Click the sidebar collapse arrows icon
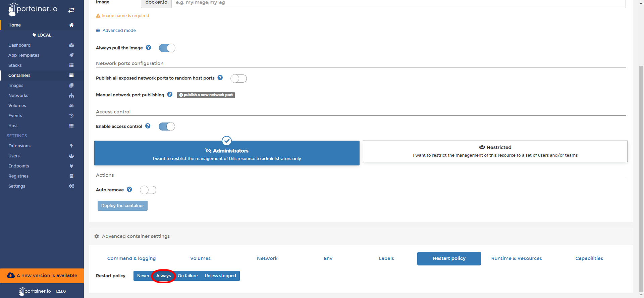 coord(71,10)
